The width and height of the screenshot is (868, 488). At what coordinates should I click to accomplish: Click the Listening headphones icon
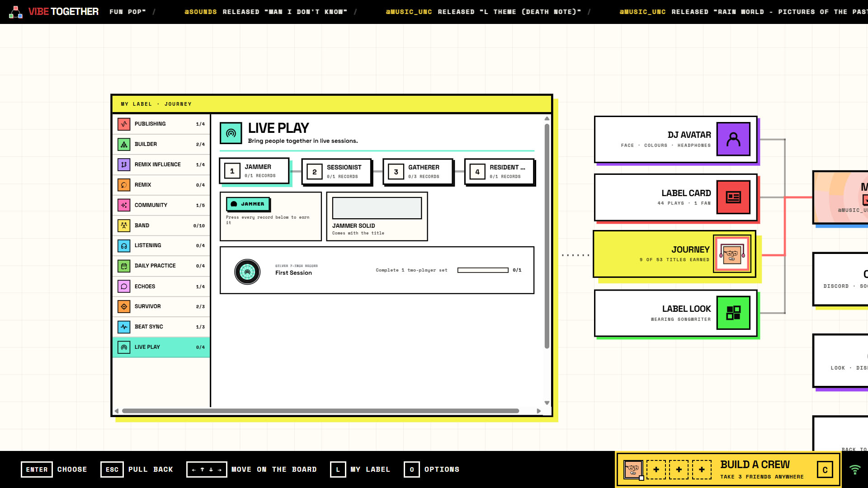point(124,246)
